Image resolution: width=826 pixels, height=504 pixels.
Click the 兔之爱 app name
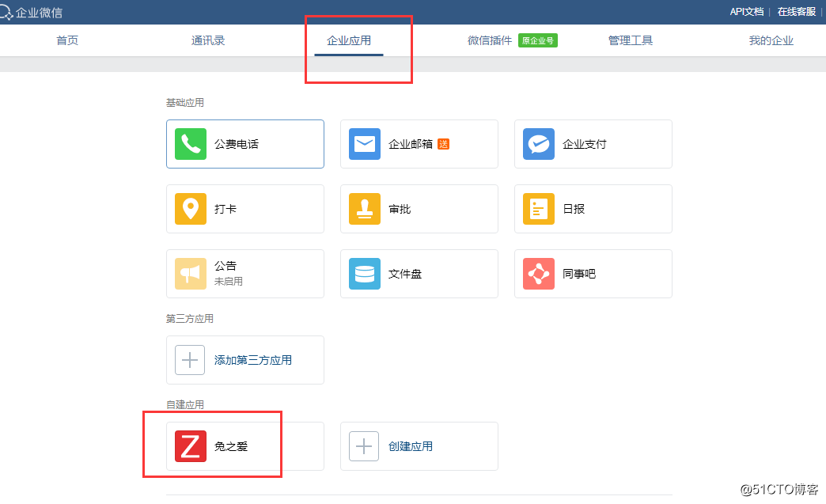click(x=231, y=446)
